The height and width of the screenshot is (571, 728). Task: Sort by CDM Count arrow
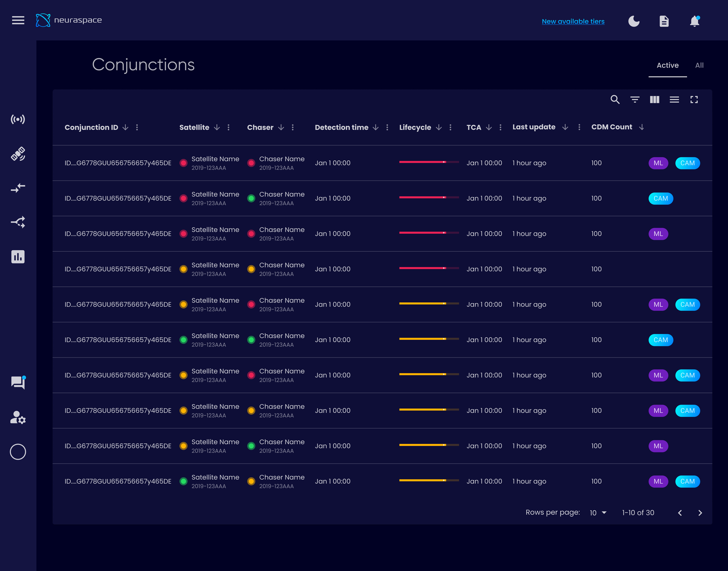click(641, 127)
